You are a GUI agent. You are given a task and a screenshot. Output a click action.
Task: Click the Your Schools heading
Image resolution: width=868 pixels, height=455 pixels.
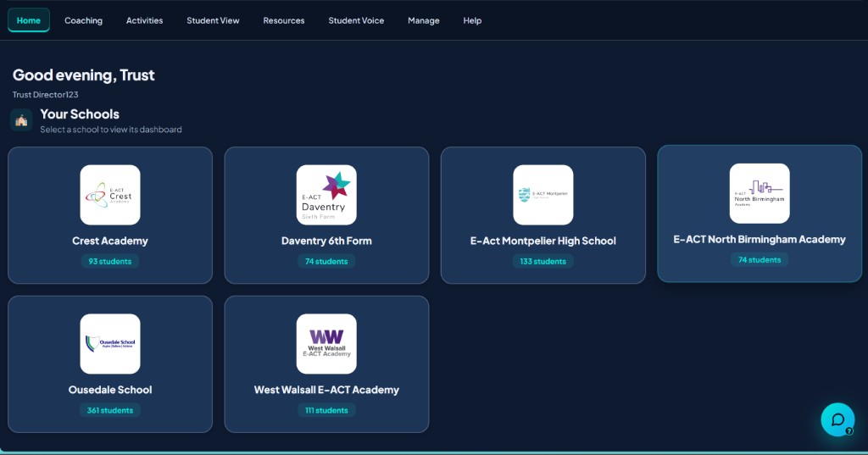coord(80,114)
